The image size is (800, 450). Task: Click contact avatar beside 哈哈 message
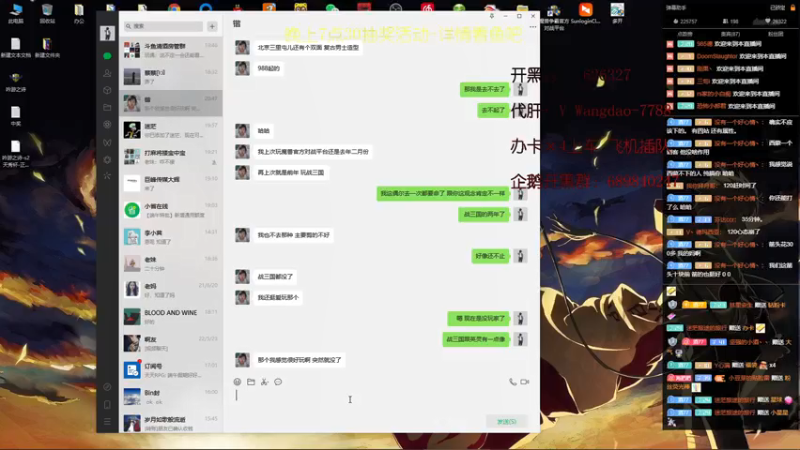242,131
